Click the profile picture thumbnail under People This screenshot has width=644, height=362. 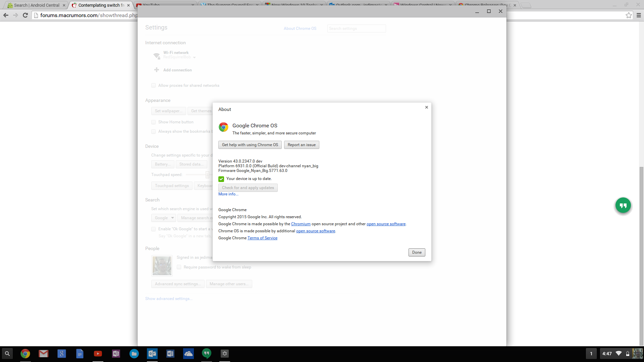coord(162,265)
